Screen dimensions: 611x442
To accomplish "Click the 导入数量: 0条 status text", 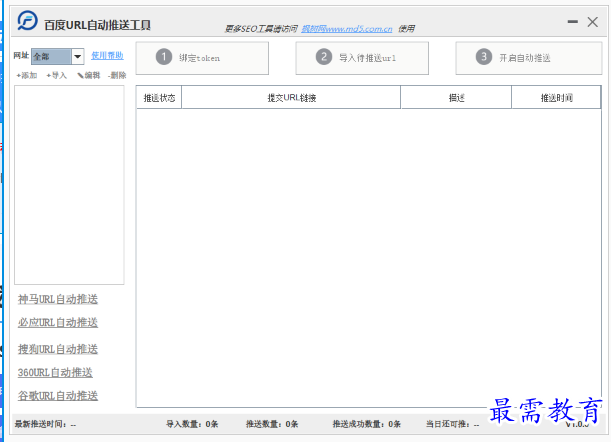I will click(x=192, y=424).
